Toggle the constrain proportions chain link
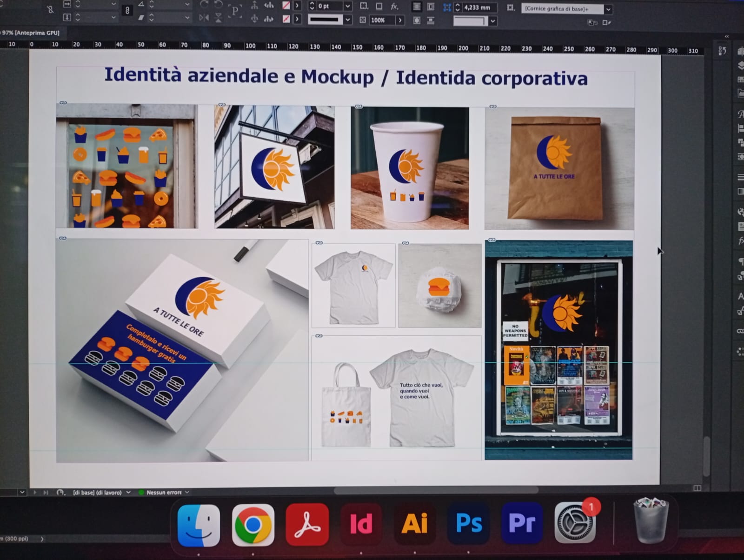 127,11
